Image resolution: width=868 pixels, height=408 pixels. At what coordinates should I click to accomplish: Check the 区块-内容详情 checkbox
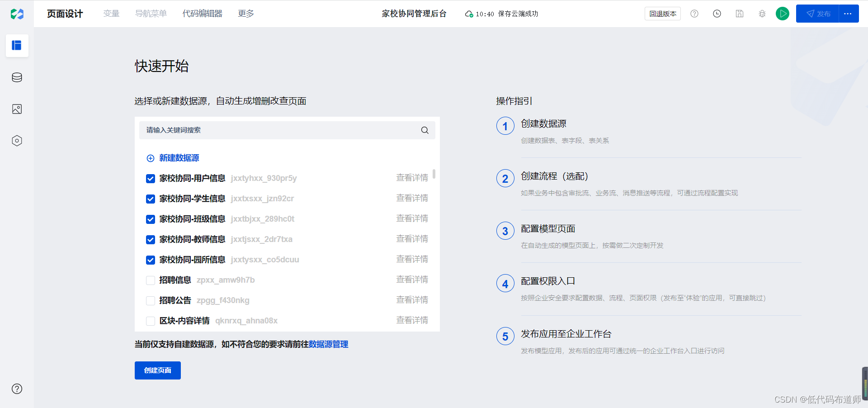coord(151,321)
